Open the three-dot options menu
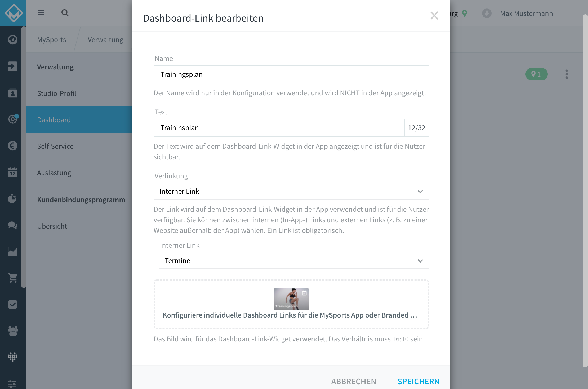 pyautogui.click(x=567, y=74)
